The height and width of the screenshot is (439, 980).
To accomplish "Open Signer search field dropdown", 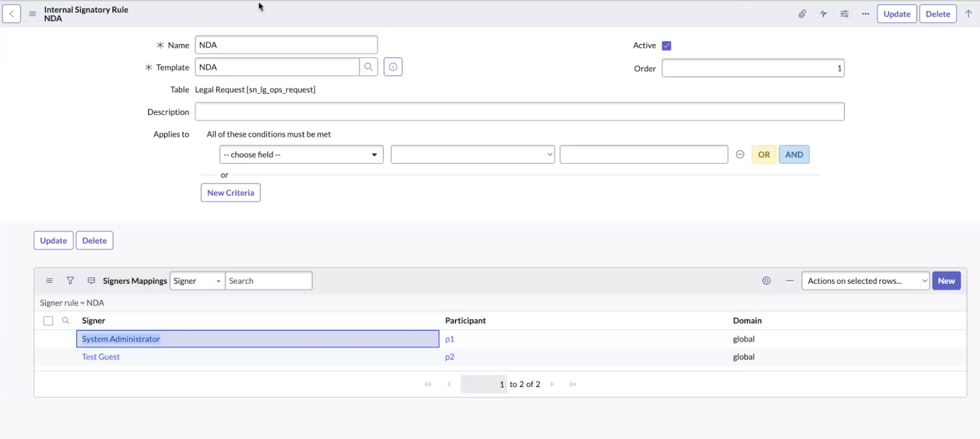I will 198,281.
